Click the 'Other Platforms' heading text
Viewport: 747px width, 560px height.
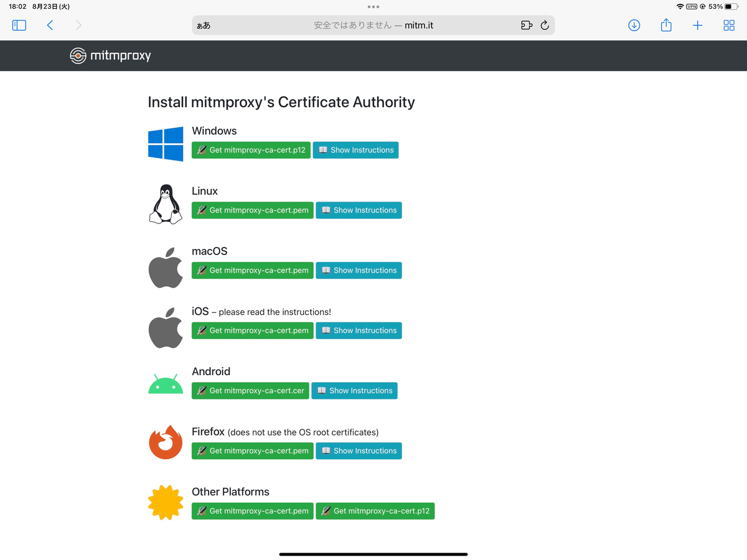(x=230, y=492)
